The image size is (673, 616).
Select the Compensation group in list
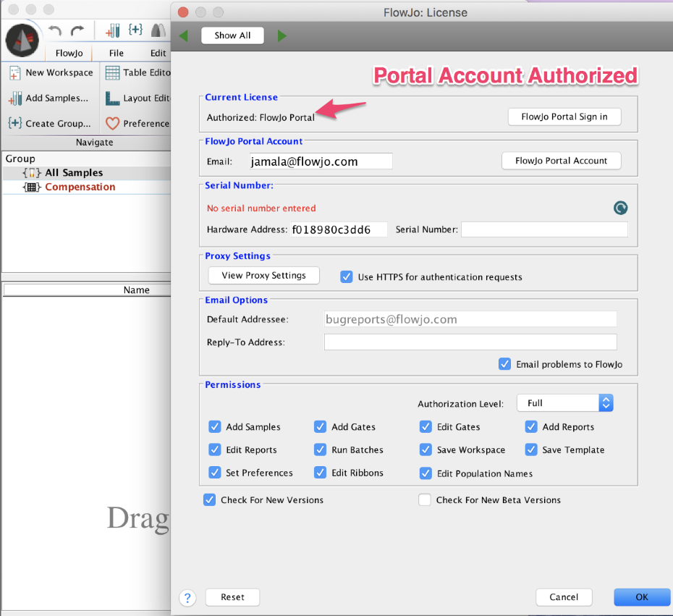[x=80, y=187]
